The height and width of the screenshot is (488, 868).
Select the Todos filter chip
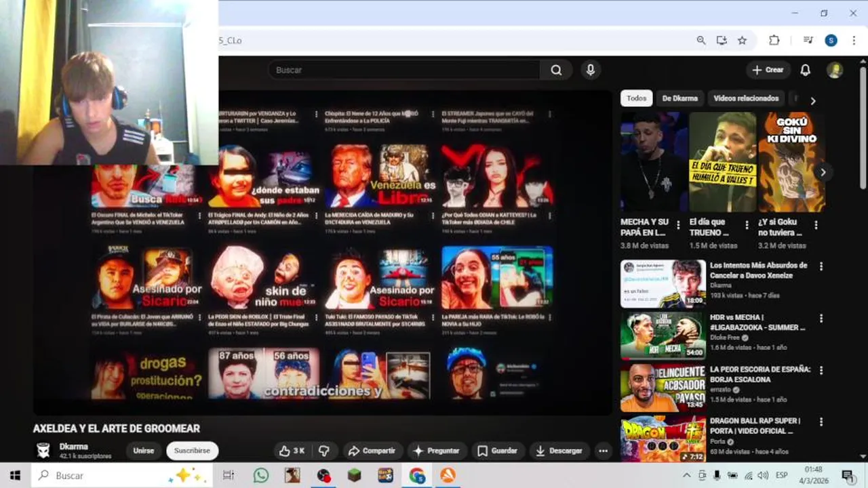(x=636, y=98)
